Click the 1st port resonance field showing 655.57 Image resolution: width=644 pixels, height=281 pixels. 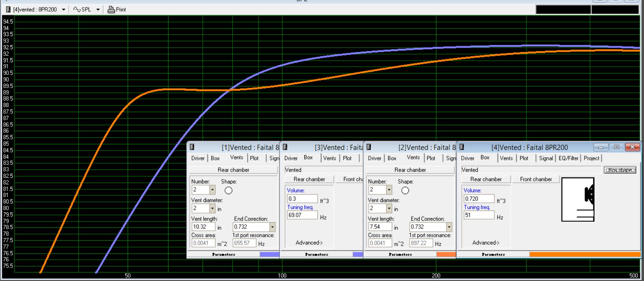pyautogui.click(x=244, y=243)
